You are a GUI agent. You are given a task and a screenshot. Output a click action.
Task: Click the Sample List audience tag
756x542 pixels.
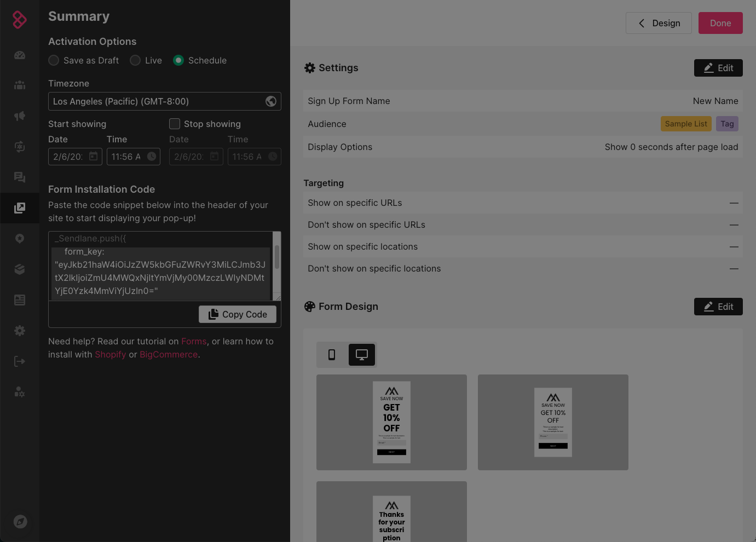click(x=686, y=124)
